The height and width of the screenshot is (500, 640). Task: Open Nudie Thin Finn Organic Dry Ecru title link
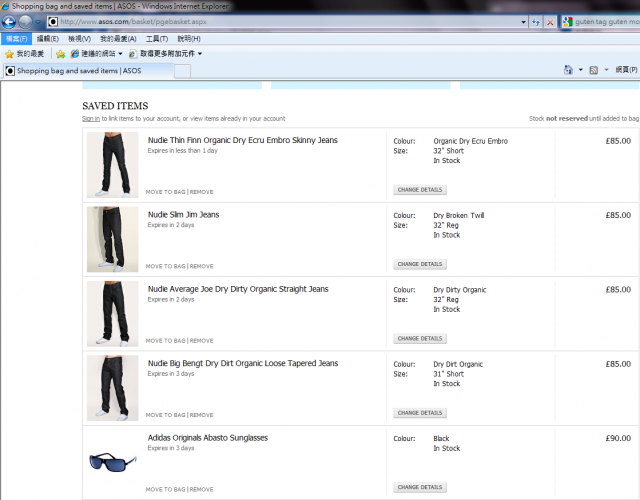pyautogui.click(x=242, y=140)
